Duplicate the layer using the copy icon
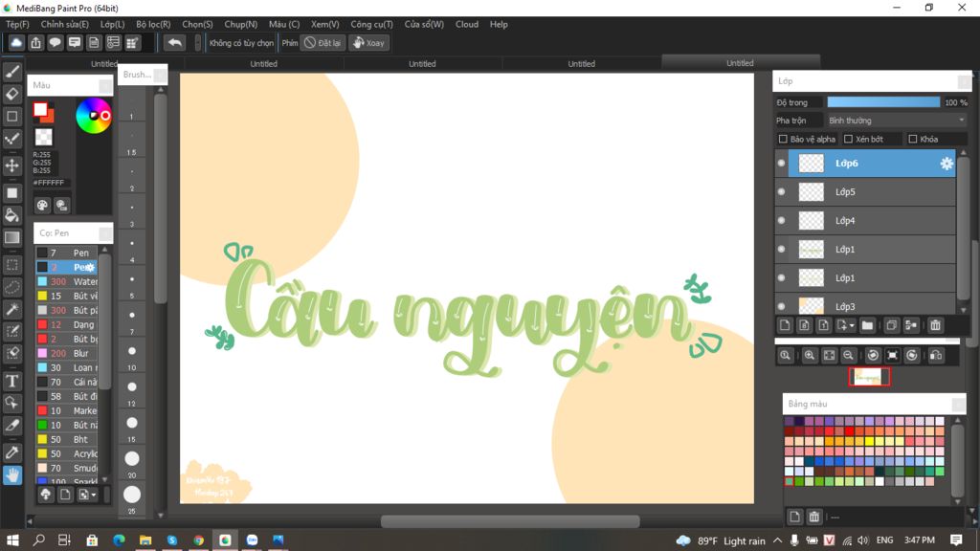The image size is (980, 551). click(892, 325)
